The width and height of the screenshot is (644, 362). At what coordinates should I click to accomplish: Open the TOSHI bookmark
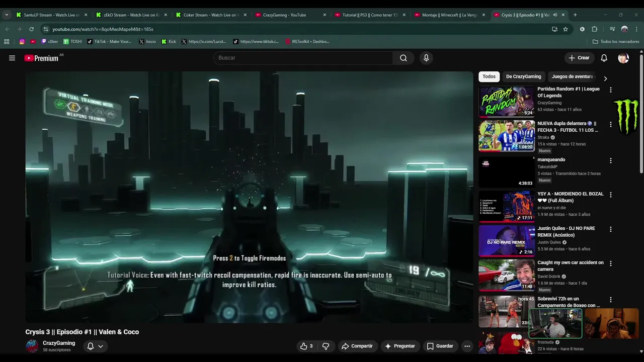(x=72, y=42)
